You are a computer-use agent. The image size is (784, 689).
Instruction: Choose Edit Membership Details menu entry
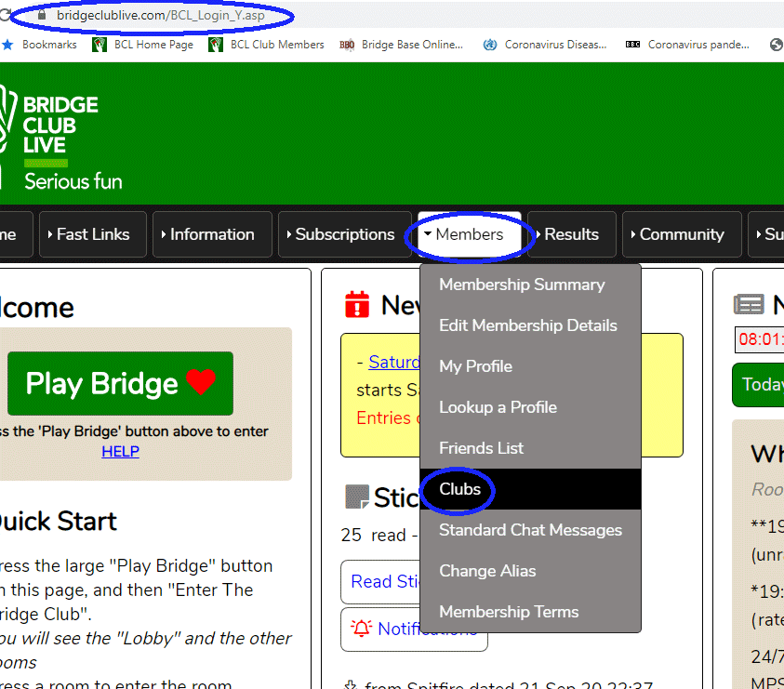point(527,325)
